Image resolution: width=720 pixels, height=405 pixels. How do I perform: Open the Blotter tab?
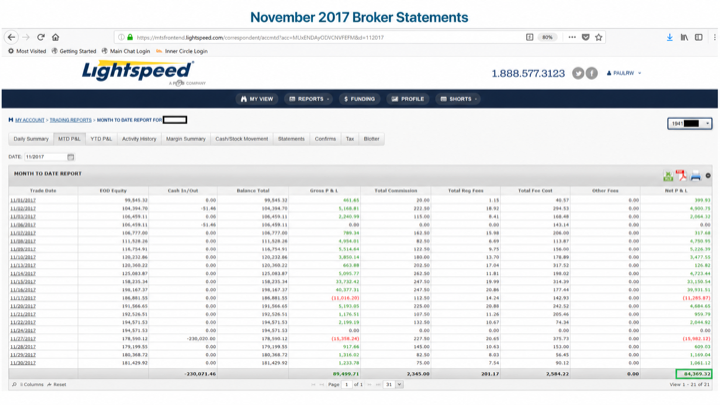(371, 139)
